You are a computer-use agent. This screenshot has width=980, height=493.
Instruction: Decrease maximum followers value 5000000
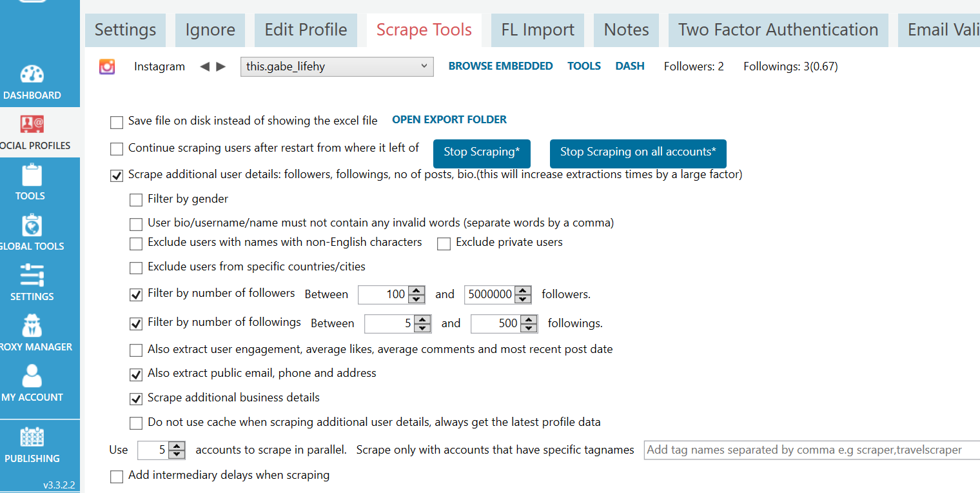coord(524,299)
